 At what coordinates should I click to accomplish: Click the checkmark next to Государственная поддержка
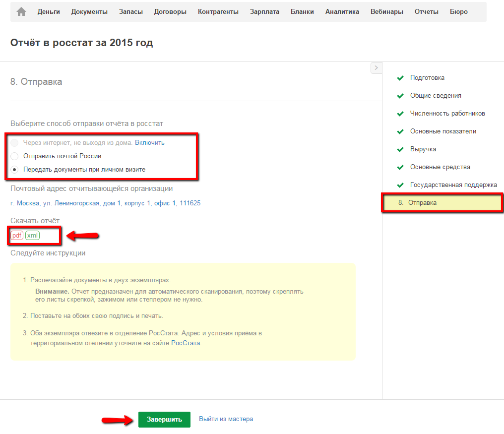coord(400,185)
